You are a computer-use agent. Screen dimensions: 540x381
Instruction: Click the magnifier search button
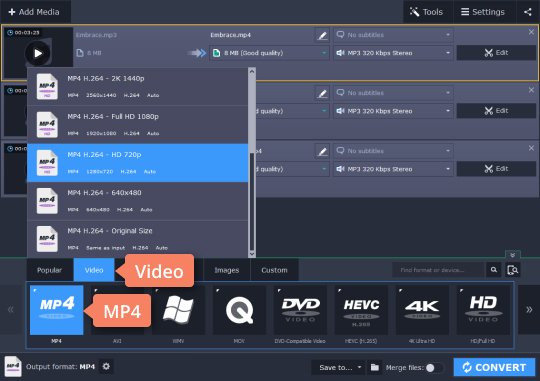494,270
